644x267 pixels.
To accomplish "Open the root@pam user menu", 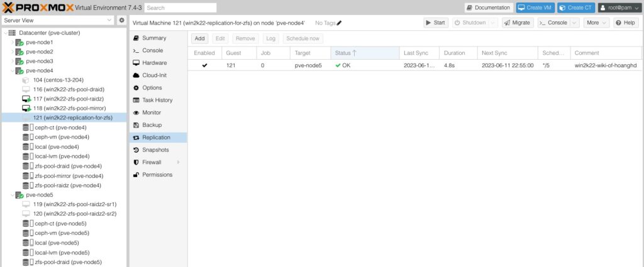I will pos(619,8).
